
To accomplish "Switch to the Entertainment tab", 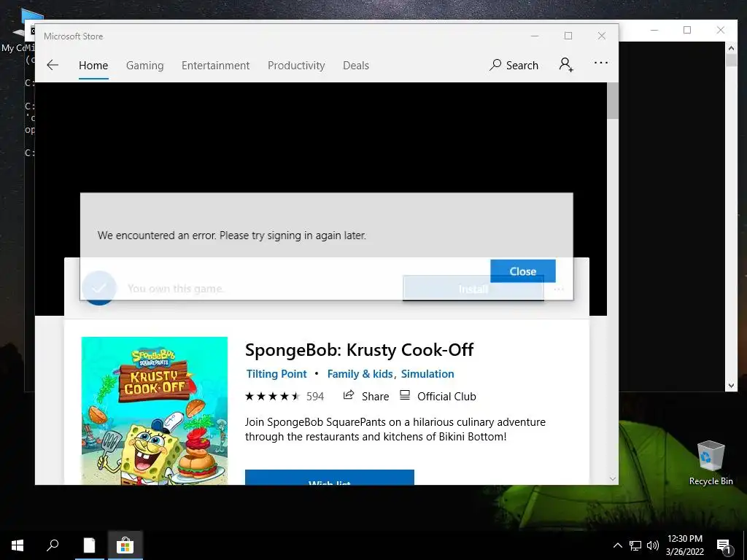I will point(215,65).
